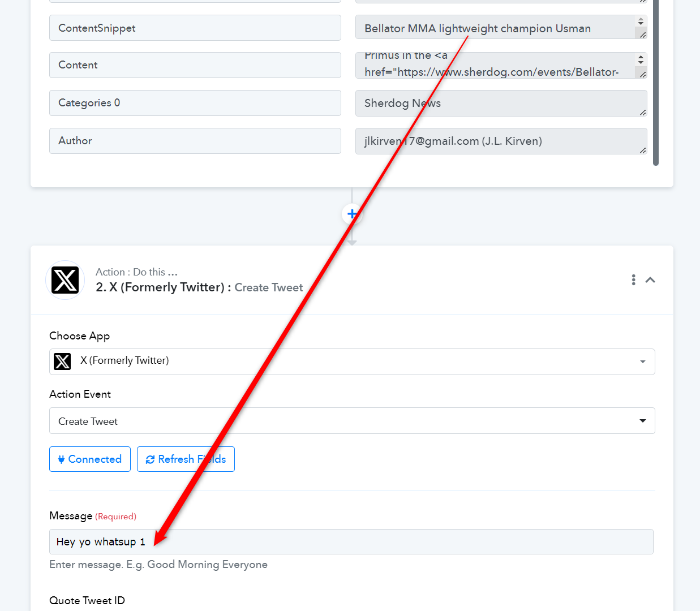
Task: Open the Choose App dropdown
Action: point(351,362)
